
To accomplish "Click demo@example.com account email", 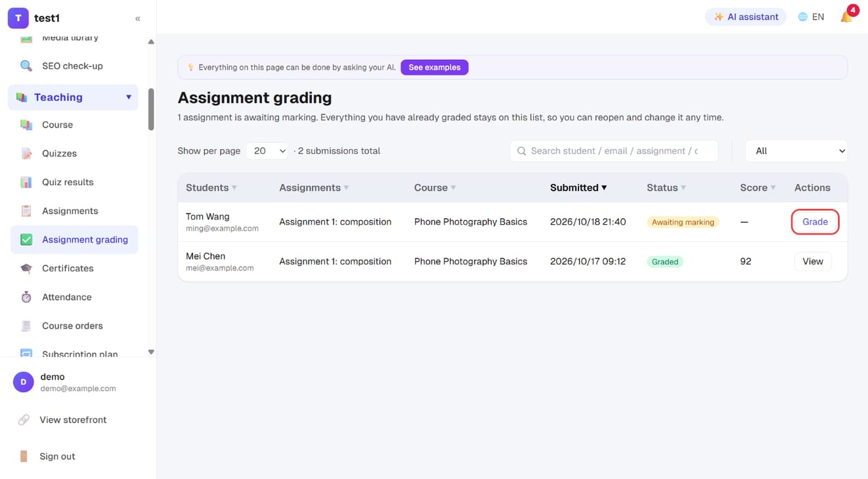I will point(78,388).
